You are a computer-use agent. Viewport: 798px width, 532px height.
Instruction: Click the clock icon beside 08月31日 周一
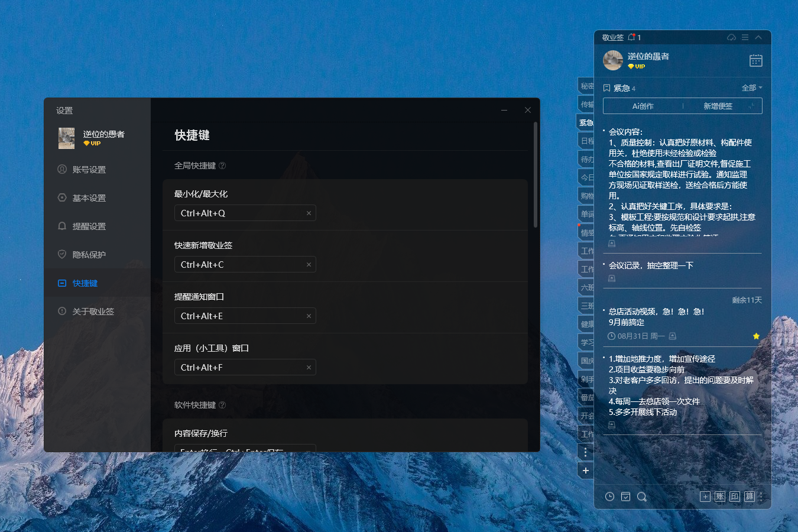coord(612,336)
